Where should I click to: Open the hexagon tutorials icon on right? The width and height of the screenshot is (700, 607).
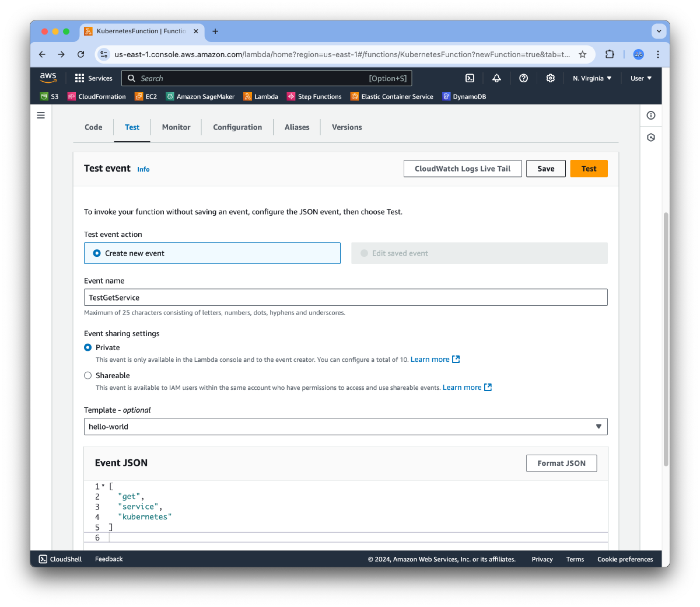[x=651, y=138]
